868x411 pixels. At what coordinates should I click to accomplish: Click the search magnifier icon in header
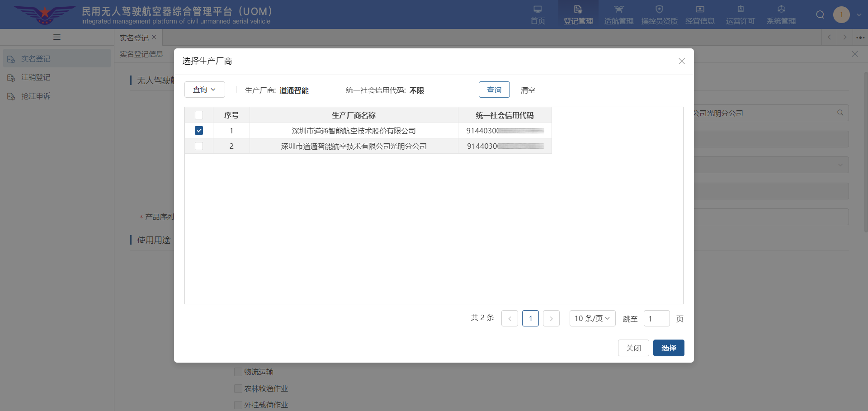click(820, 15)
